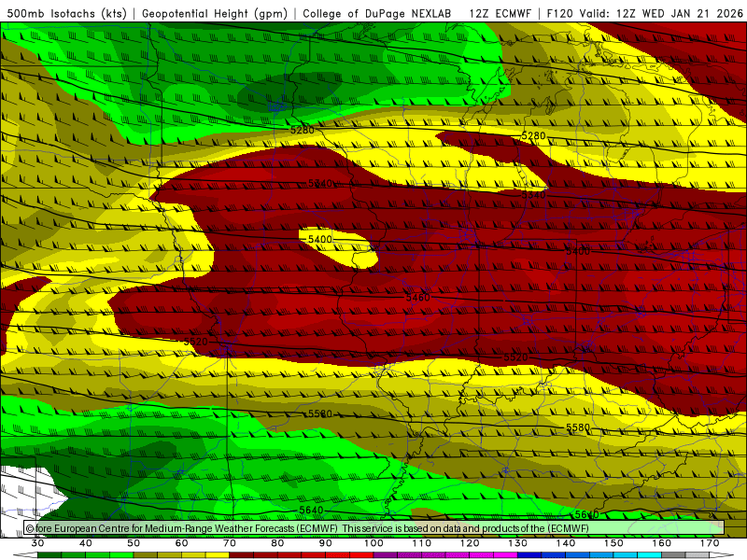Viewport: 747px width, 560px height.
Task: Click the 30 knots color bar label
Action: [x=37, y=543]
